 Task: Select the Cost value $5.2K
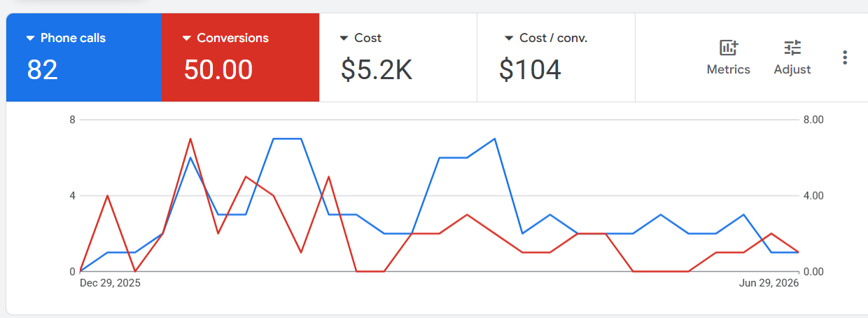377,69
